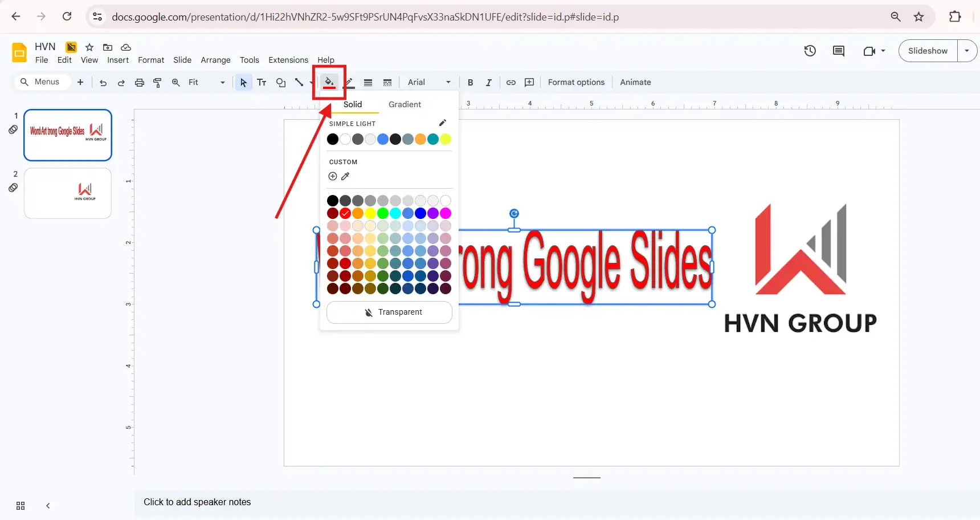980x520 pixels.
Task: Insert a link on selected text
Action: tap(511, 82)
